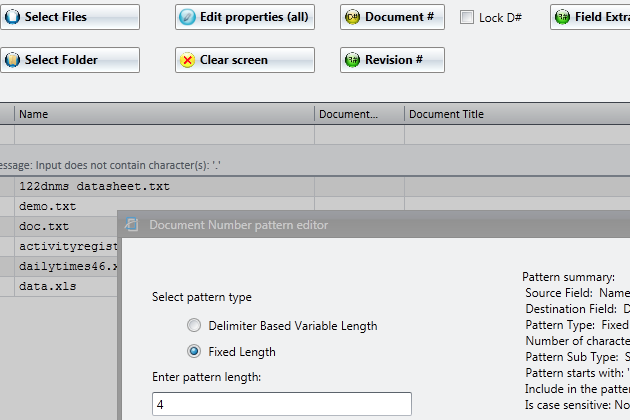Viewport: 630px width, 420px height.
Task: Open Document # pattern button icon
Action: pos(352,17)
